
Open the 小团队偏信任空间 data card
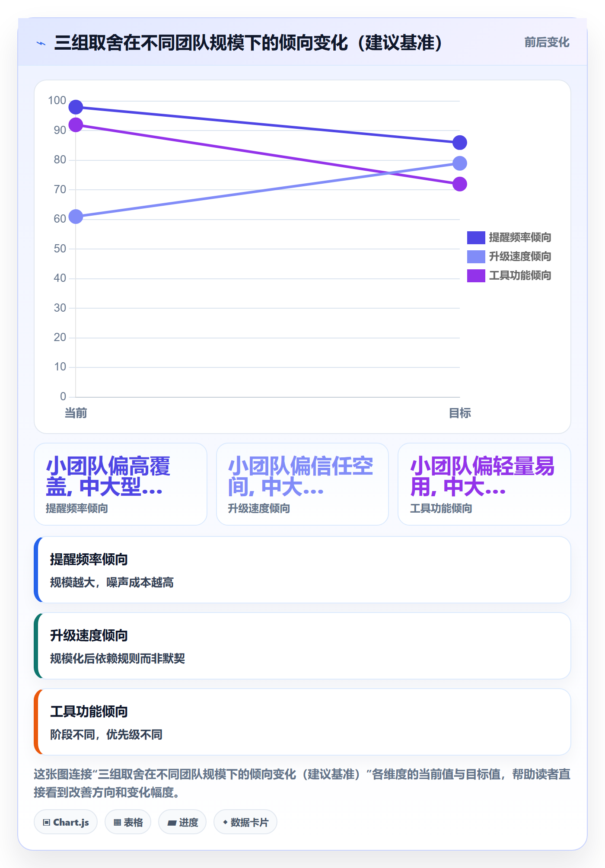(x=302, y=484)
